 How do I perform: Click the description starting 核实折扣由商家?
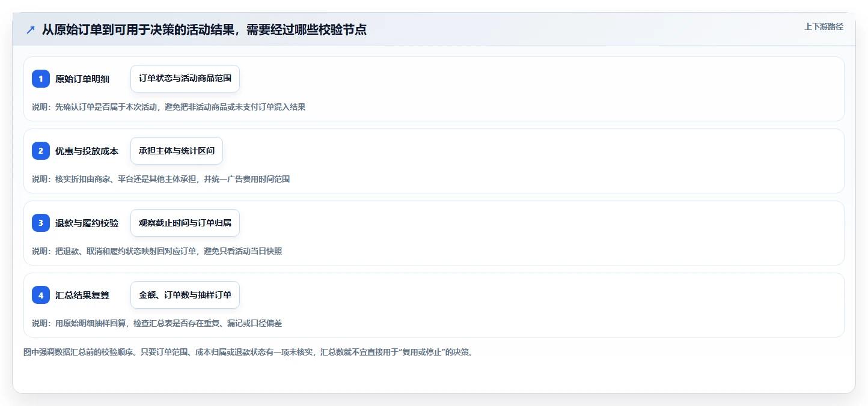click(x=161, y=179)
